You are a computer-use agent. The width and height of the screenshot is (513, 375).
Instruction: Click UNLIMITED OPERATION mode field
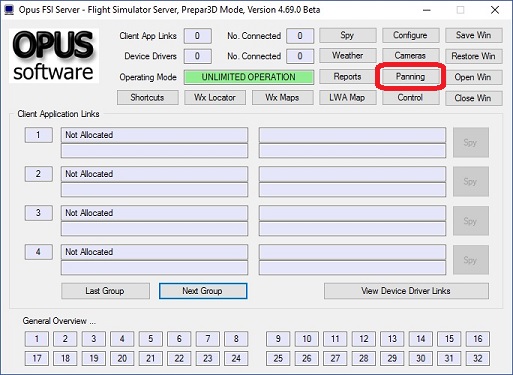pyautogui.click(x=249, y=77)
